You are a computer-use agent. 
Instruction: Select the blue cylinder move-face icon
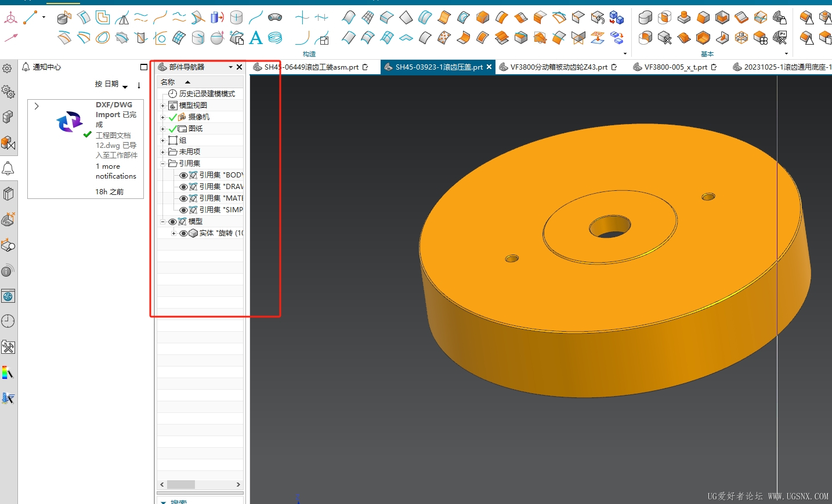pyautogui.click(x=217, y=18)
